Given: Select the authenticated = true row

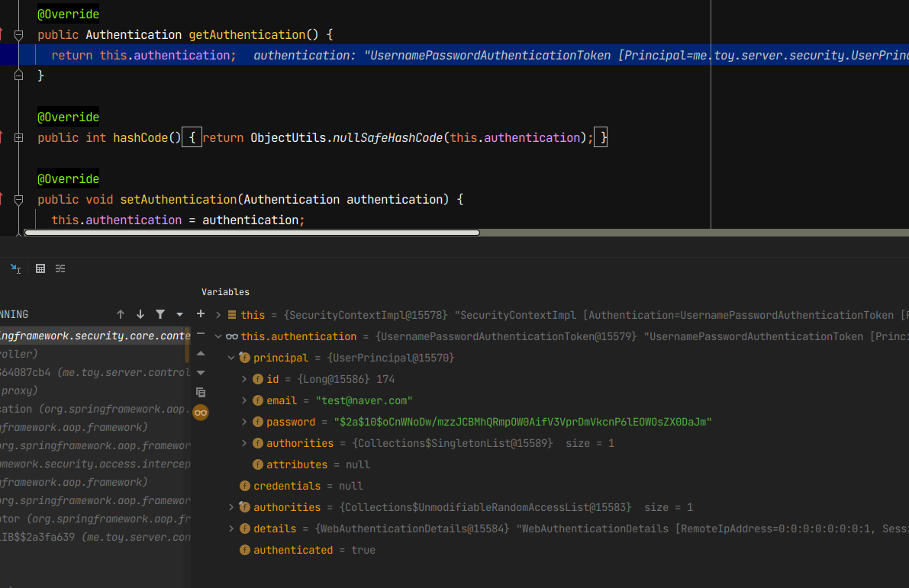Looking at the screenshot, I should [x=308, y=551].
